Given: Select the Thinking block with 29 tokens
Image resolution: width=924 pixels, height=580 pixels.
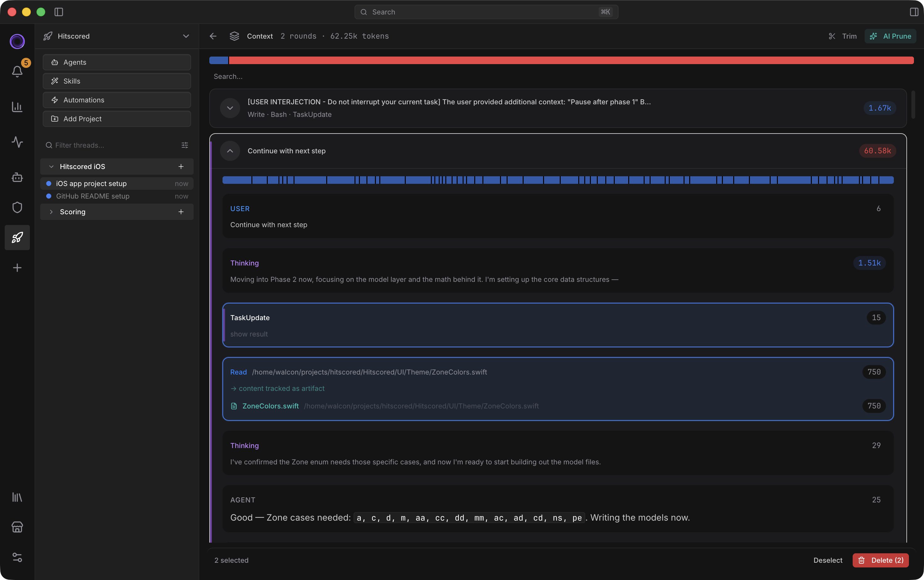Looking at the screenshot, I should [558, 453].
